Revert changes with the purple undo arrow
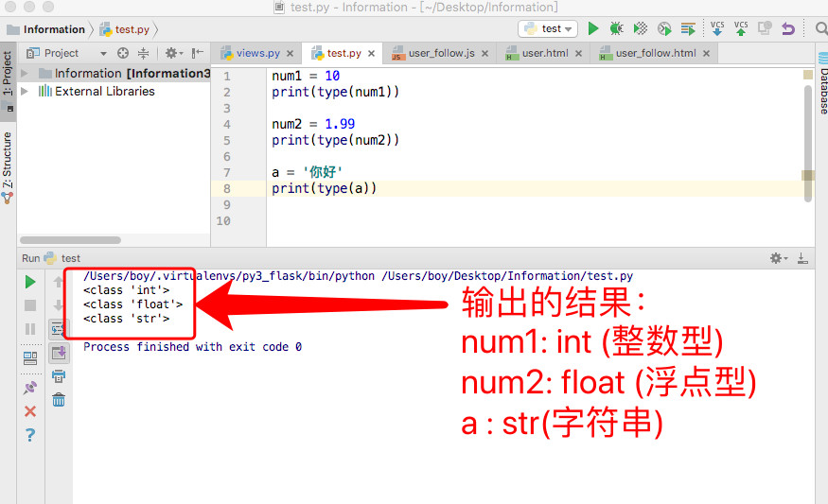This screenshot has width=828, height=504. pos(787,28)
